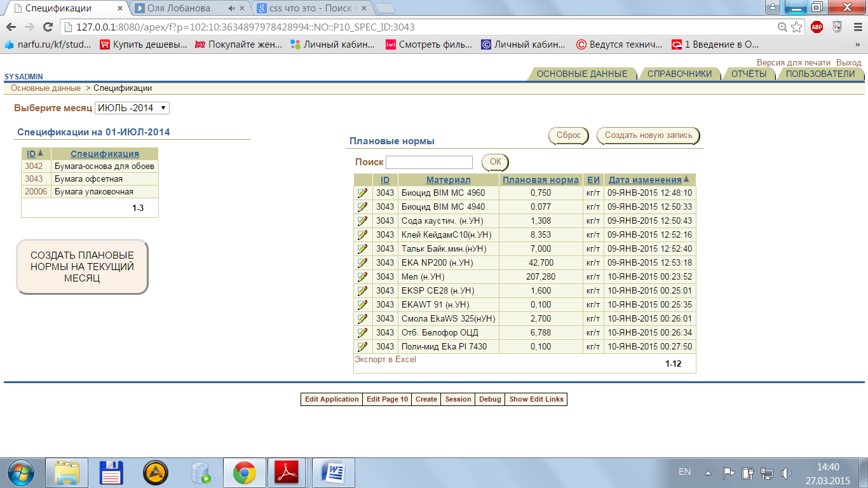Open edit pencil for Сода каустич. row
The image size is (868, 488).
[363, 220]
